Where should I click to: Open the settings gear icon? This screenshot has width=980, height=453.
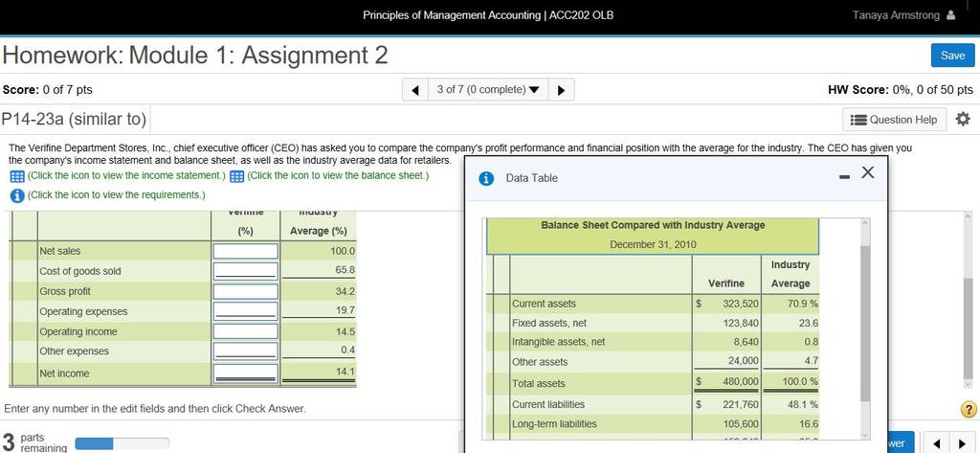[963, 119]
